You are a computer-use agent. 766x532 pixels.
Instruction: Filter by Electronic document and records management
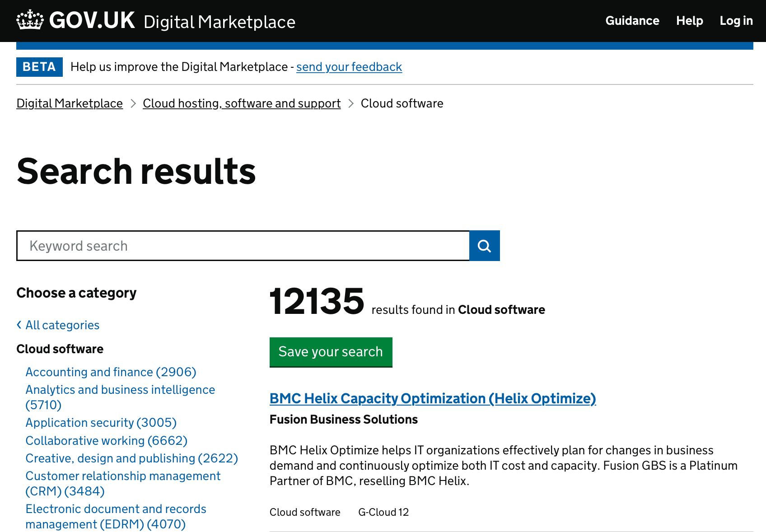pyautogui.click(x=116, y=517)
